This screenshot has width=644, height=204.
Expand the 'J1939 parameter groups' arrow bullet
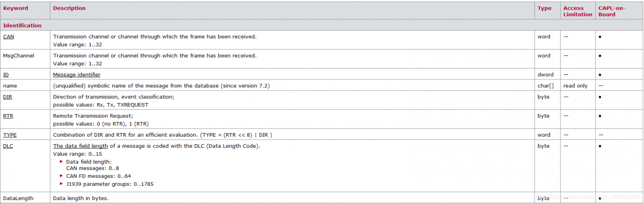pyautogui.click(x=62, y=184)
